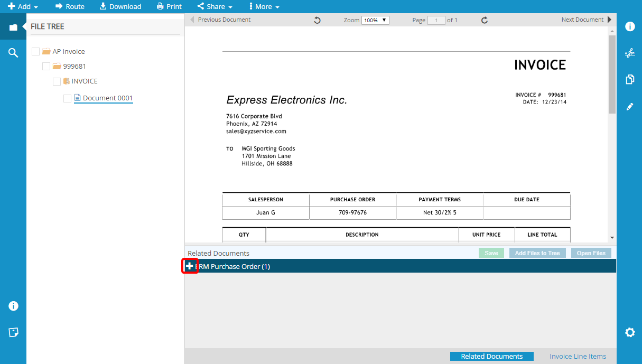Screen dimensions: 642x364
Task: Rotate document clockwise
Action: 484,20
